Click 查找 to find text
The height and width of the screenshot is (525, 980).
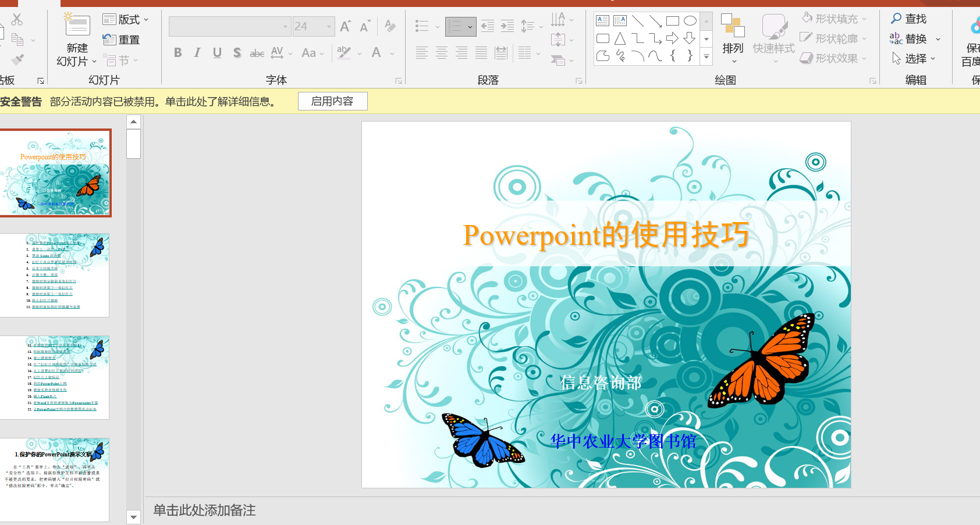pyautogui.click(x=908, y=19)
